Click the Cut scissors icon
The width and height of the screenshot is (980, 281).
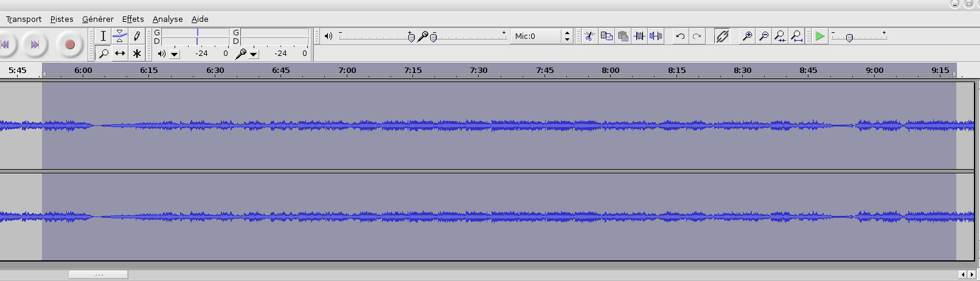[x=589, y=36]
